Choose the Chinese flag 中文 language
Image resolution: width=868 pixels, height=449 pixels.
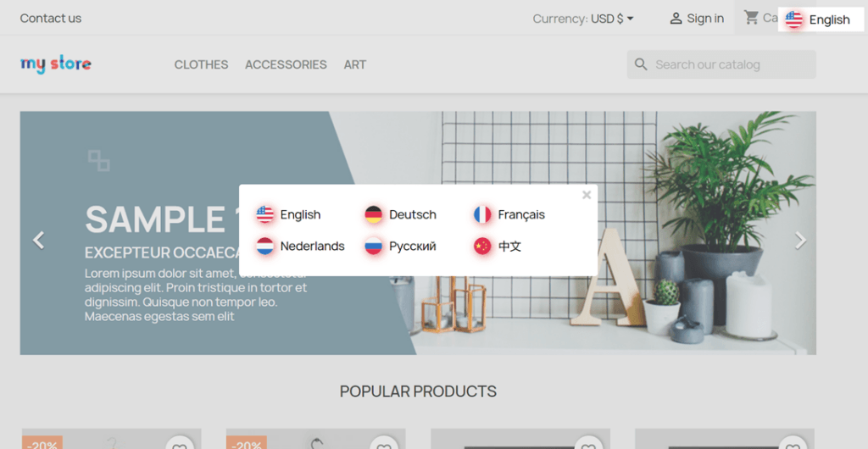click(x=498, y=247)
